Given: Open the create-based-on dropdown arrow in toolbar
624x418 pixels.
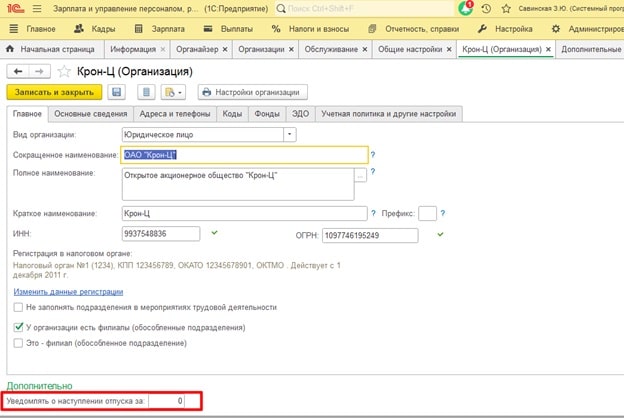Looking at the screenshot, I should 181,93.
